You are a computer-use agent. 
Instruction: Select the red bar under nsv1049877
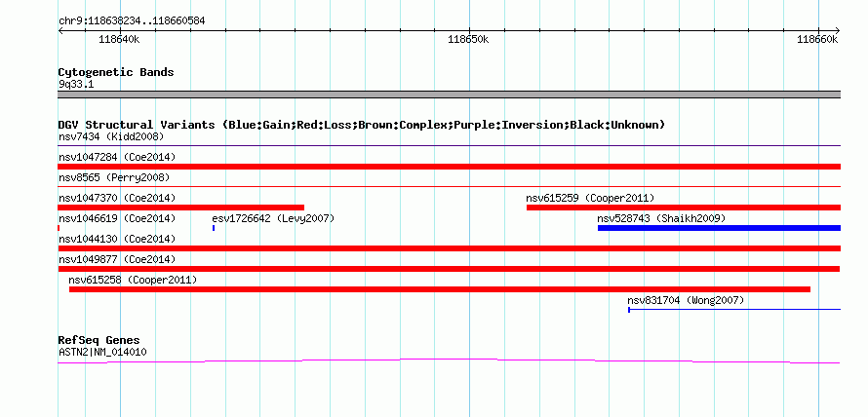tap(449, 269)
